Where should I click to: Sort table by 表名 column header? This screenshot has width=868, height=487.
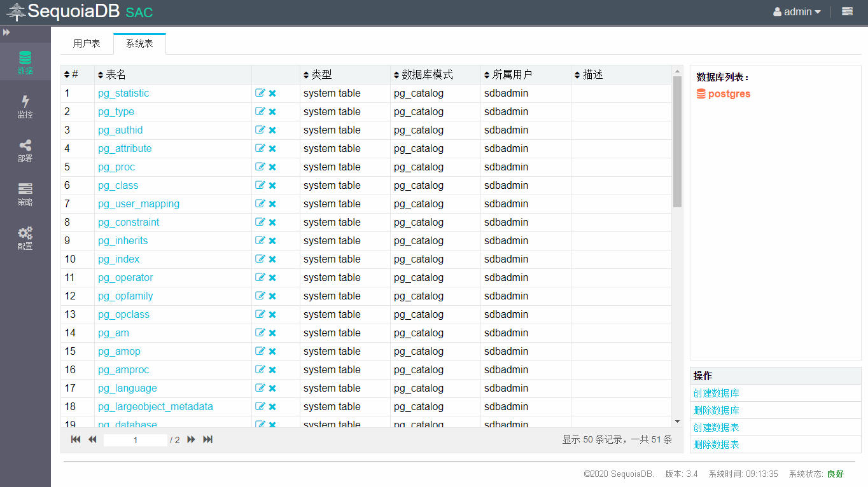coord(115,74)
